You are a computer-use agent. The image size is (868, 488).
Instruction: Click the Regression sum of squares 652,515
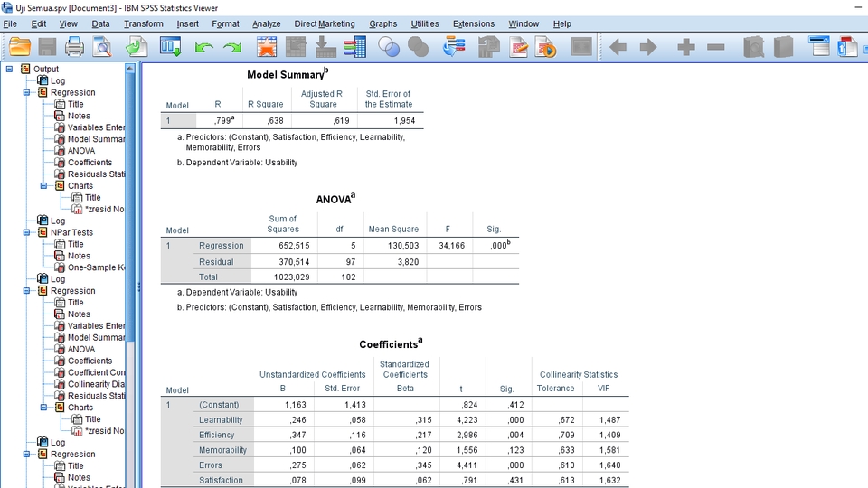(x=294, y=246)
